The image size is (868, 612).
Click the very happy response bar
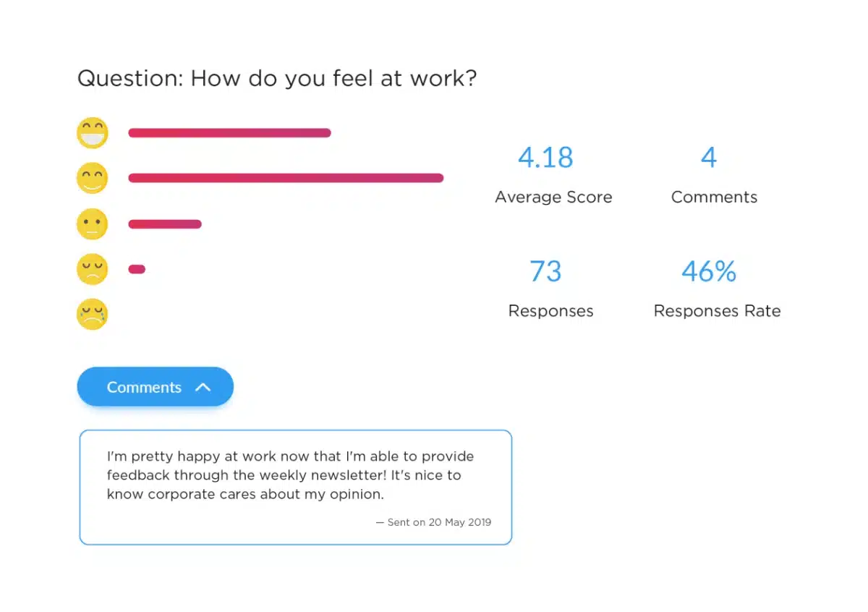(x=229, y=132)
